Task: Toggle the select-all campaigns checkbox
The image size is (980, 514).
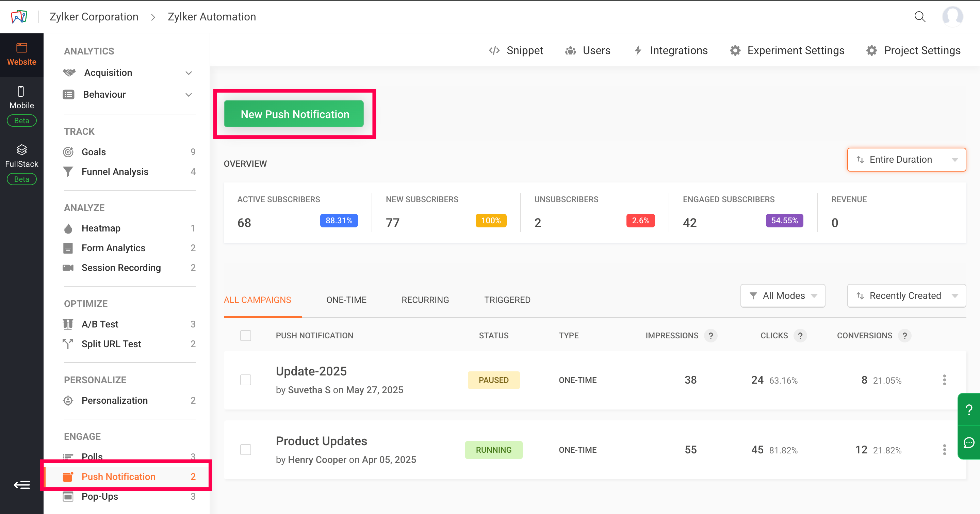Action: click(246, 336)
